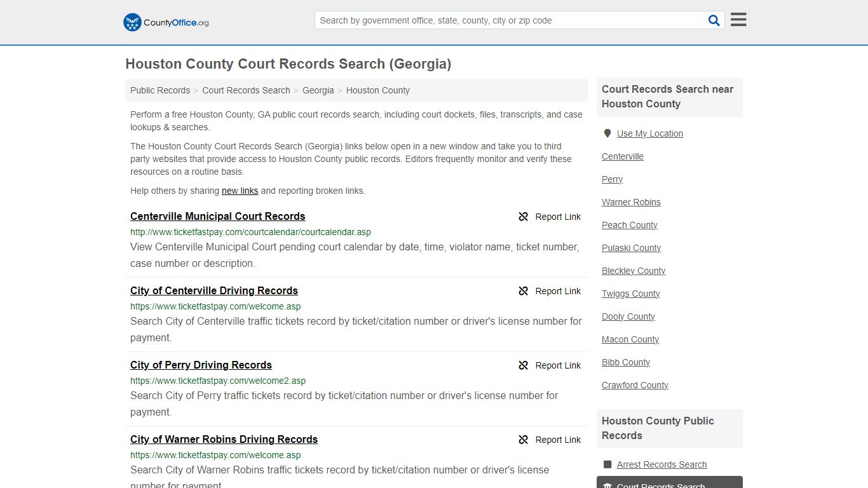Open Bibb County link

coord(626,362)
